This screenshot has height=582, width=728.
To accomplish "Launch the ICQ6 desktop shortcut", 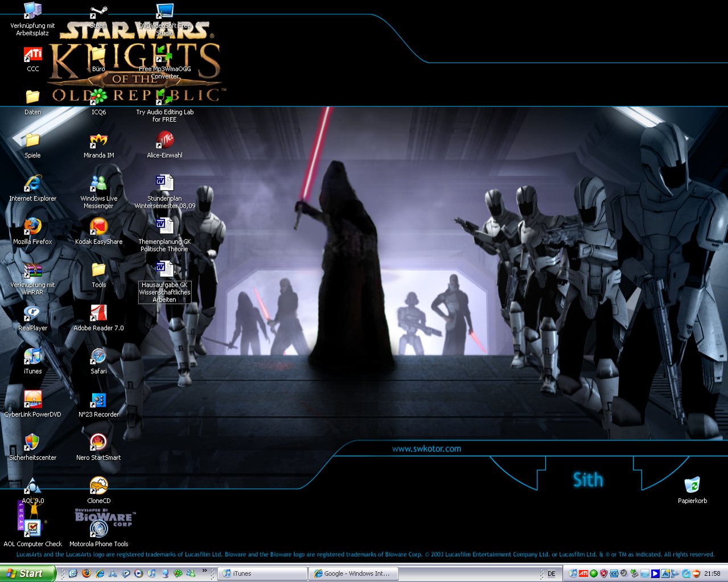I will (98, 97).
